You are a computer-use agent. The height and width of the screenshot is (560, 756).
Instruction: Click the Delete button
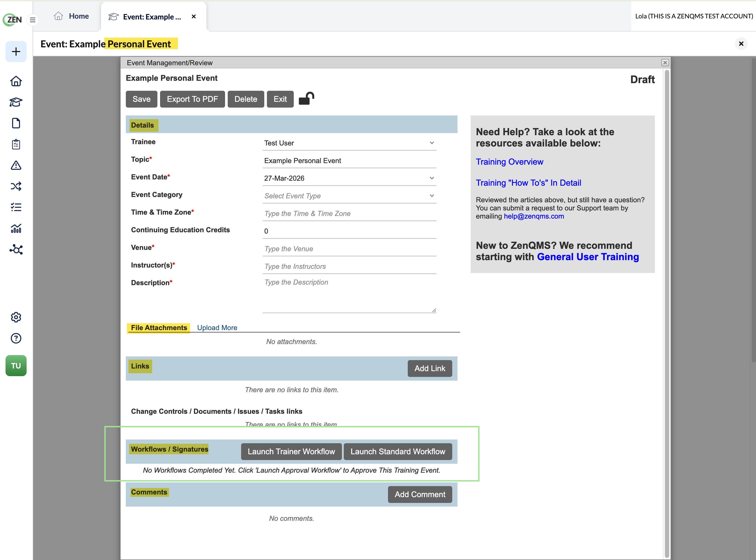tap(246, 99)
